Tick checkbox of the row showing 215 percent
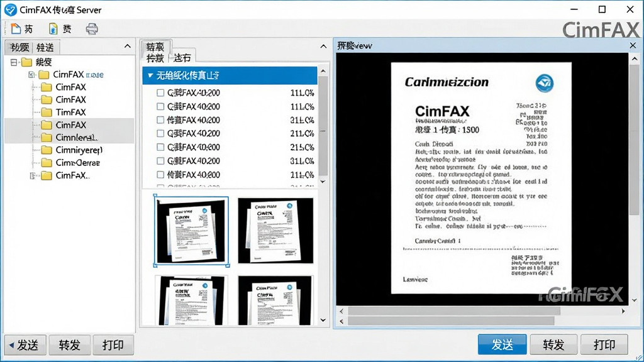Screen dimensions: 644x362 pos(160,147)
